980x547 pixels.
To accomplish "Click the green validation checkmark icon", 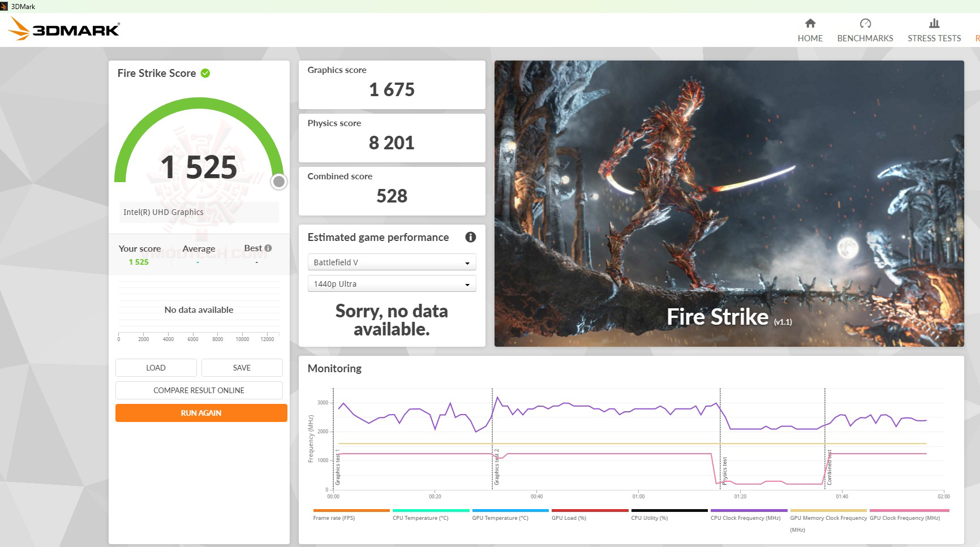I will (205, 73).
